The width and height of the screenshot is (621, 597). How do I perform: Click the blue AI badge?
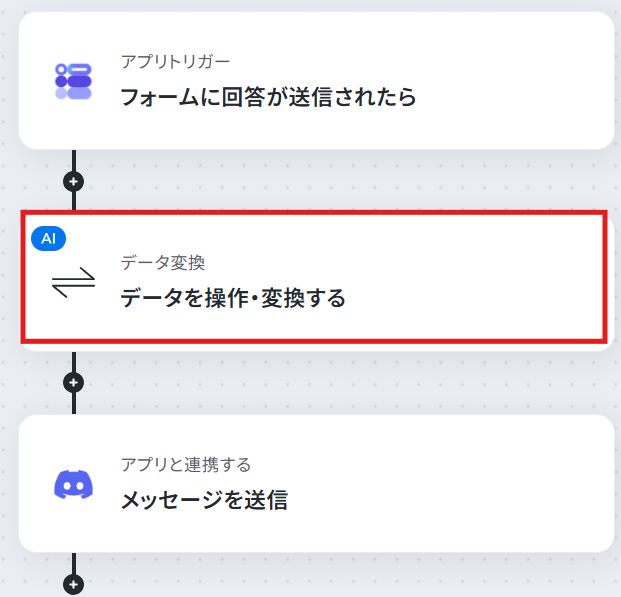coord(48,238)
